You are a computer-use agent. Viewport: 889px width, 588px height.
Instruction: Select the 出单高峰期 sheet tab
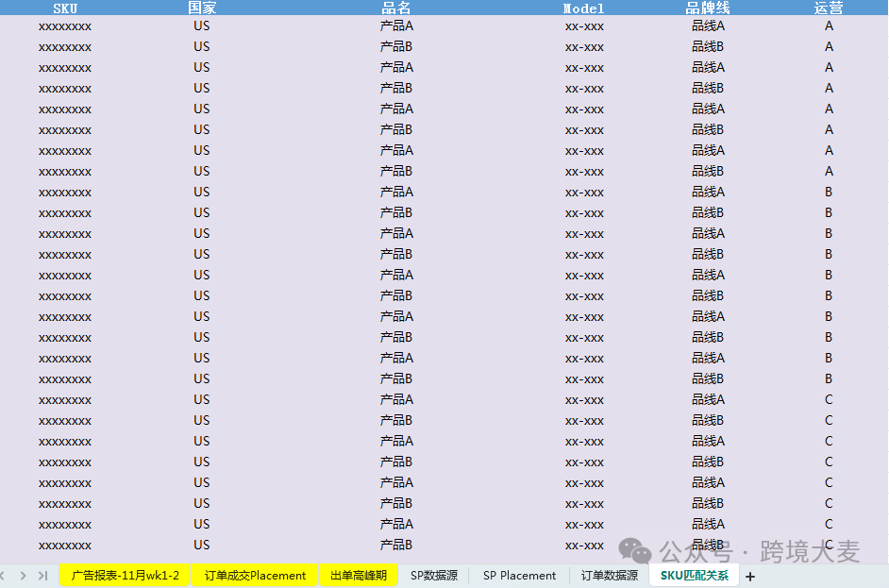coord(359,576)
